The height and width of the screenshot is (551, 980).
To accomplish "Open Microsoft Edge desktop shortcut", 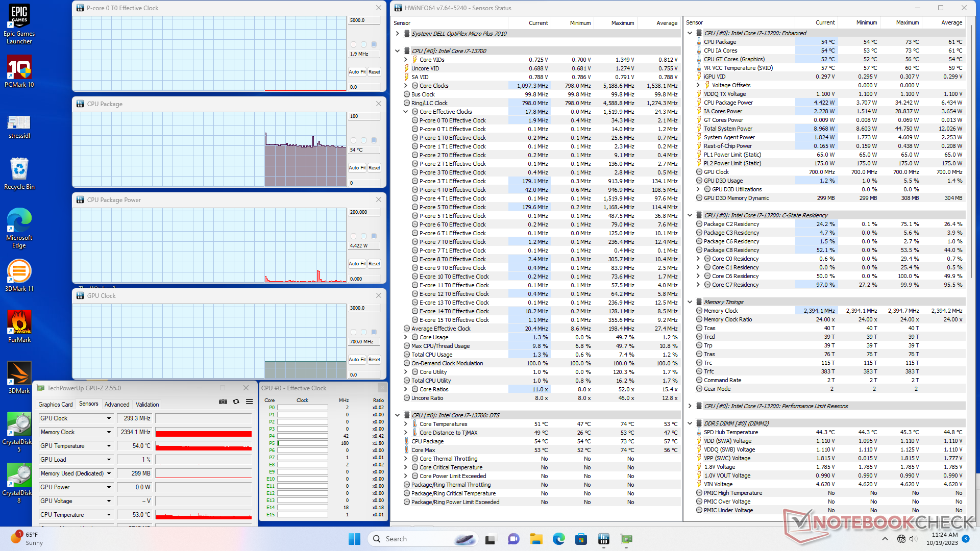I will (x=19, y=228).
